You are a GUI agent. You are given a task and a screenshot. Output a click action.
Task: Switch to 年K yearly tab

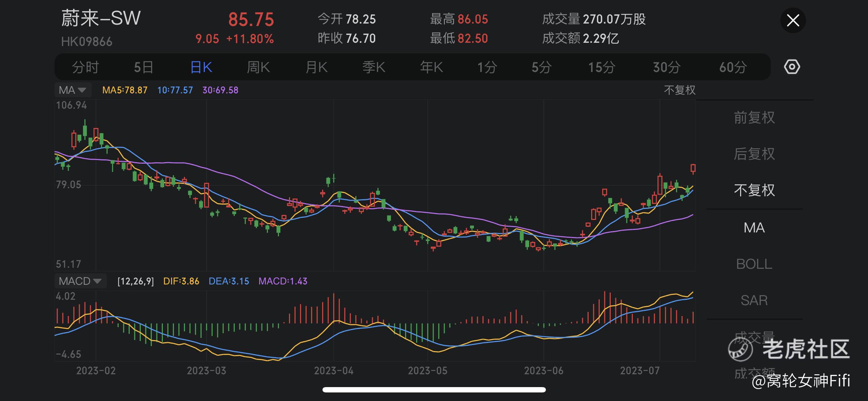[431, 67]
